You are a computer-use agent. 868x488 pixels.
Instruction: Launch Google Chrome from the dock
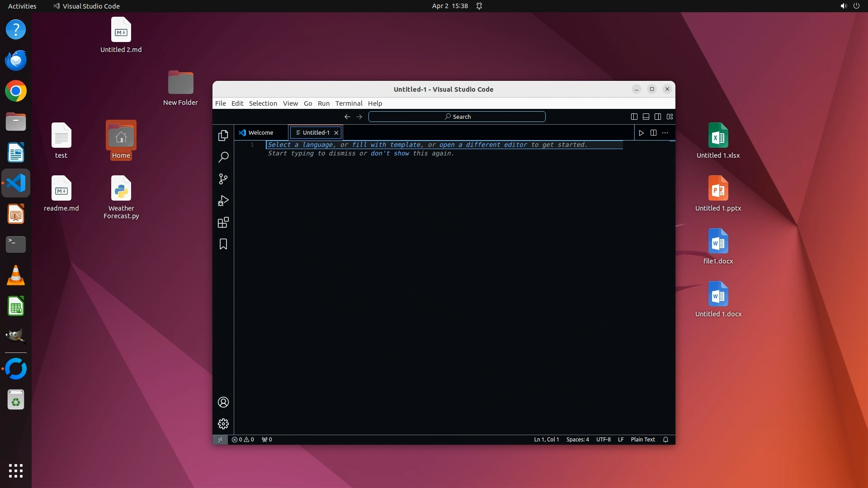[x=16, y=91]
